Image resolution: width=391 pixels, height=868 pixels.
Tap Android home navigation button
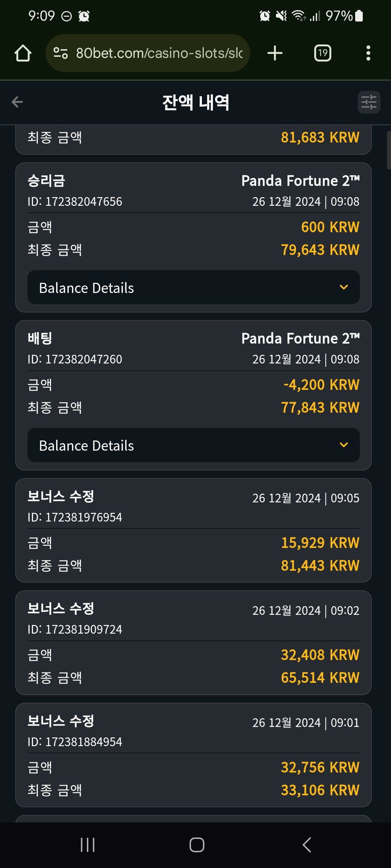[197, 845]
